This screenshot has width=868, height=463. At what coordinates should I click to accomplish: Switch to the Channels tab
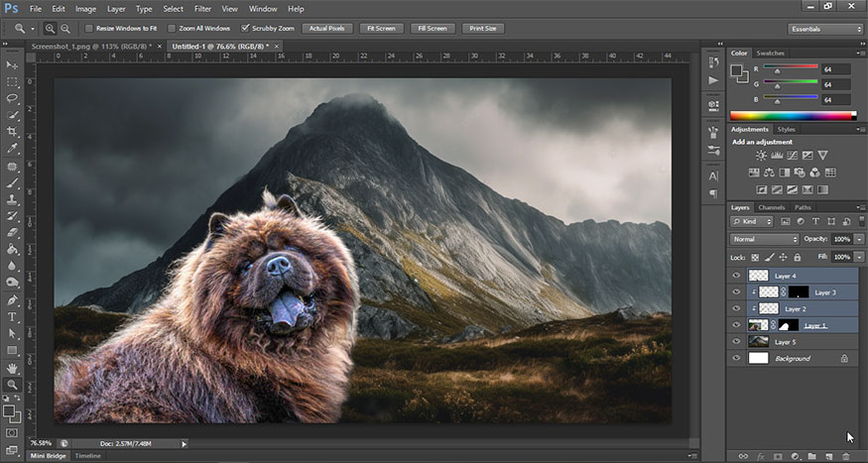tap(772, 207)
